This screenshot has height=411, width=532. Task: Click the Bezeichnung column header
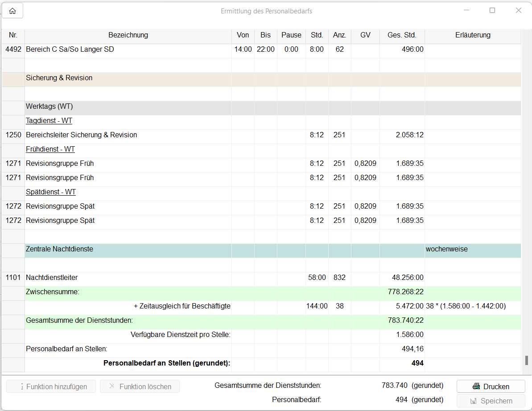click(x=128, y=35)
